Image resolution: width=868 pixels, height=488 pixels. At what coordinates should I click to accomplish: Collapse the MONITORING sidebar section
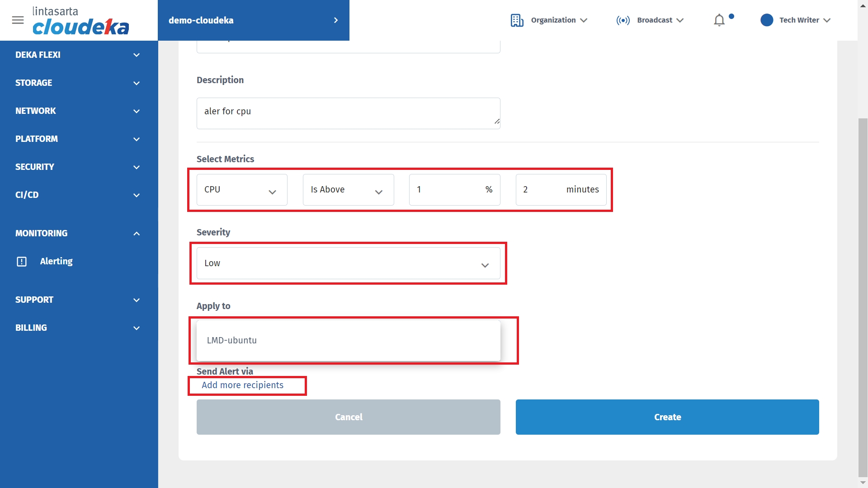137,234
